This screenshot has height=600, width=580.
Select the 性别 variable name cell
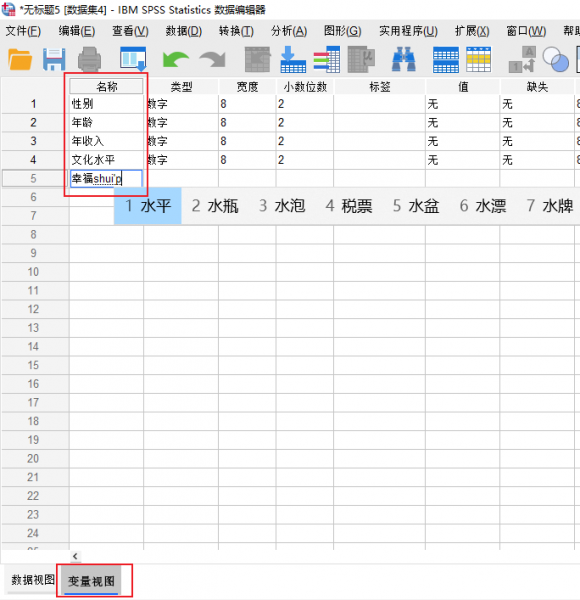pyautogui.click(x=106, y=104)
